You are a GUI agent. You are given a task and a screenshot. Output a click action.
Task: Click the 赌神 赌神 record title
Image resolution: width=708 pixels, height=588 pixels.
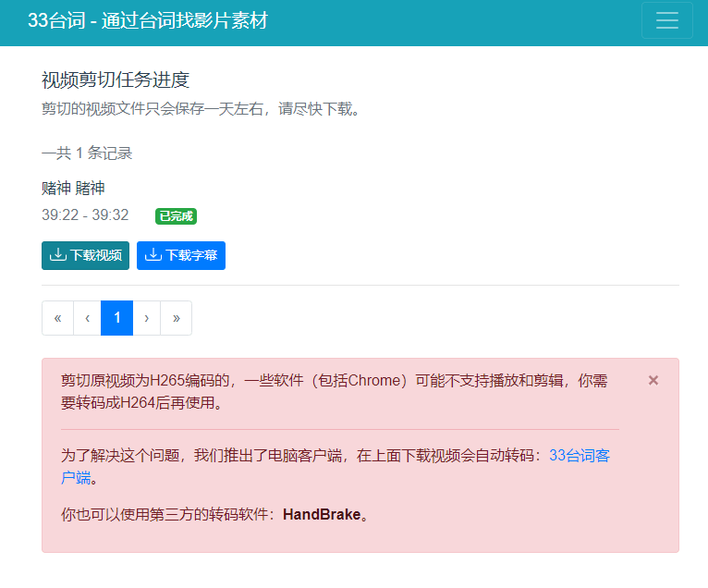tap(73, 189)
